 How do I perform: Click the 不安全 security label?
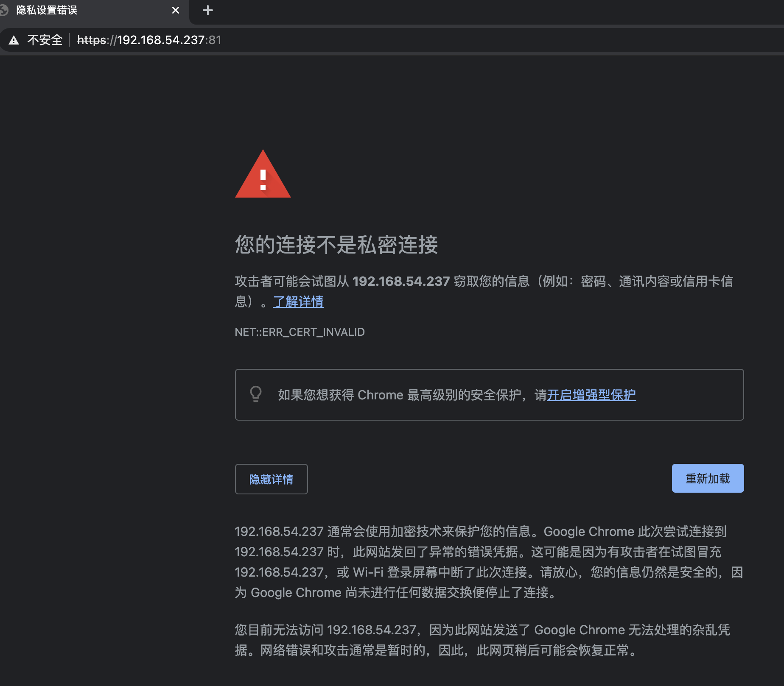tap(45, 40)
